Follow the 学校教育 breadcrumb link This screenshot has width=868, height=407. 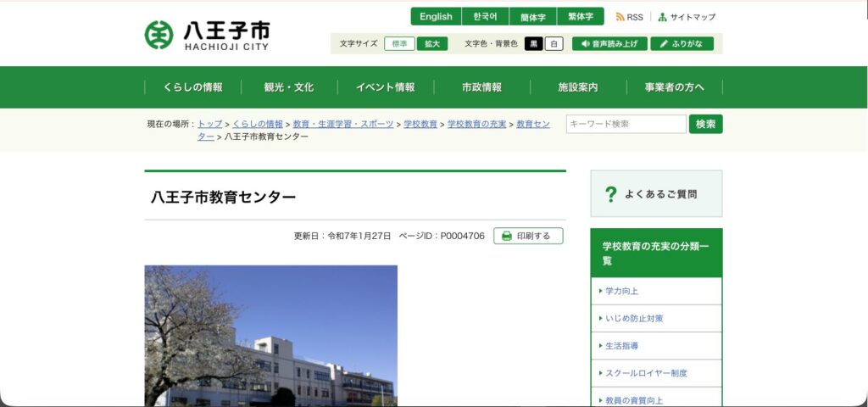point(420,124)
